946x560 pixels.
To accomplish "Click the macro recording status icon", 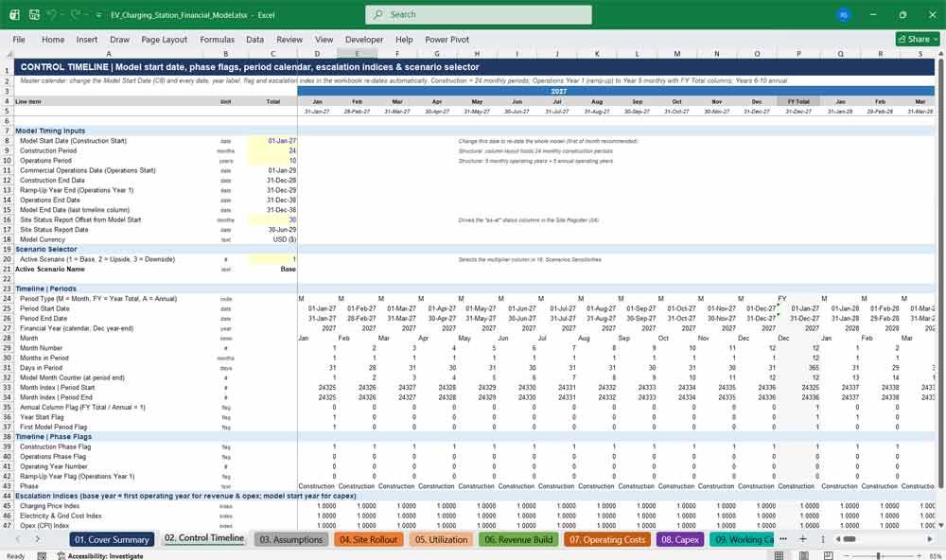I will click(42, 556).
